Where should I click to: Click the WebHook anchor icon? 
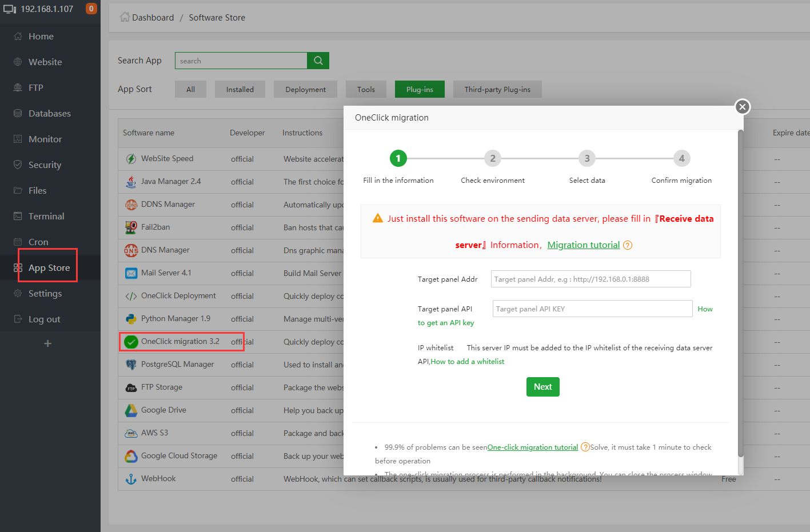(x=131, y=479)
